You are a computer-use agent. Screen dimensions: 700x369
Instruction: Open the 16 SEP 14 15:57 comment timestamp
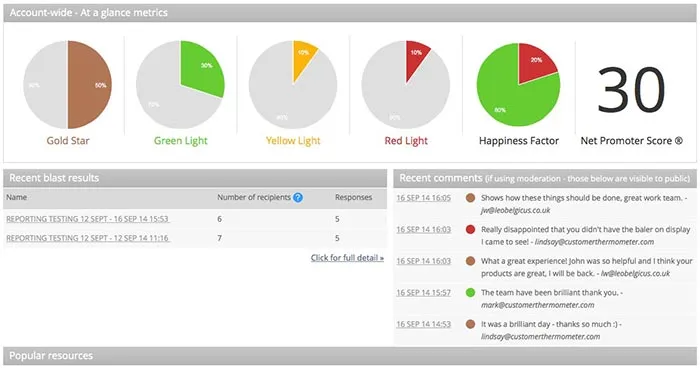pyautogui.click(x=424, y=293)
